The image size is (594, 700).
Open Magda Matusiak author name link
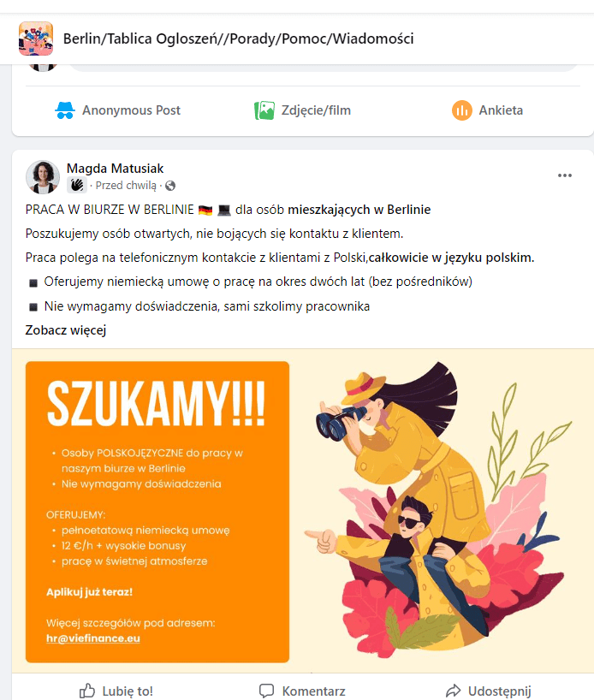(115, 169)
